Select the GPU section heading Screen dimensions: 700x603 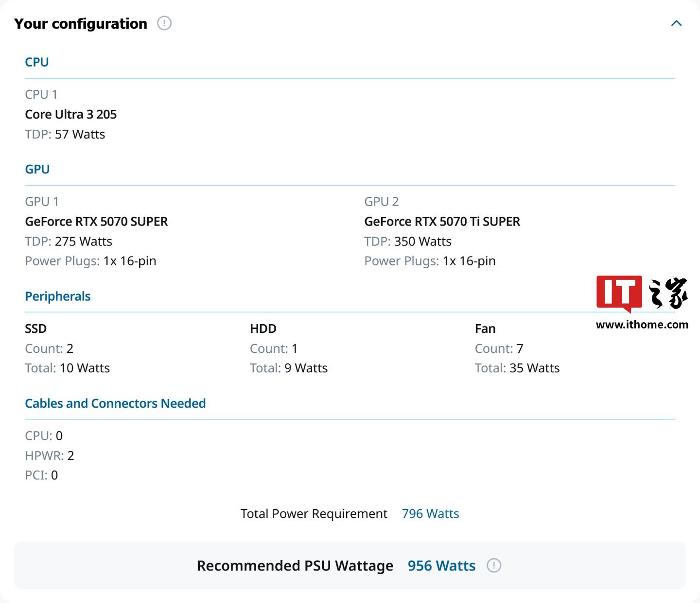pos(37,169)
